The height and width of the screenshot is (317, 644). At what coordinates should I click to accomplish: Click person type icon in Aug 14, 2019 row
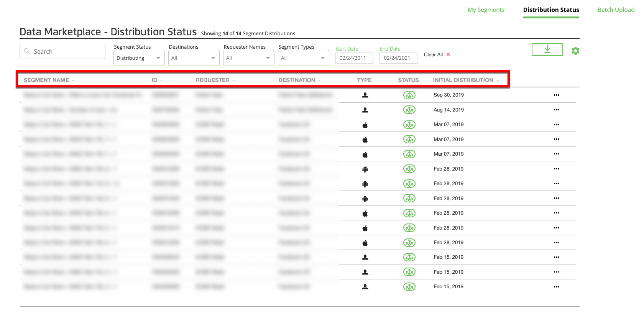pyautogui.click(x=365, y=110)
